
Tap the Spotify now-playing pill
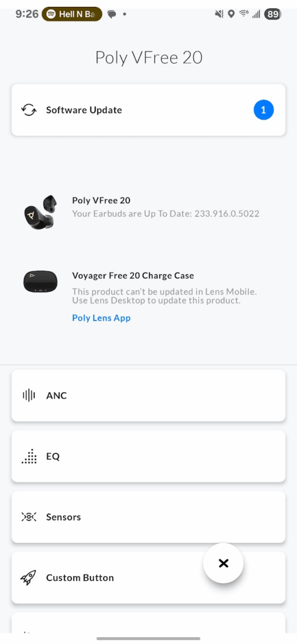[x=72, y=14]
